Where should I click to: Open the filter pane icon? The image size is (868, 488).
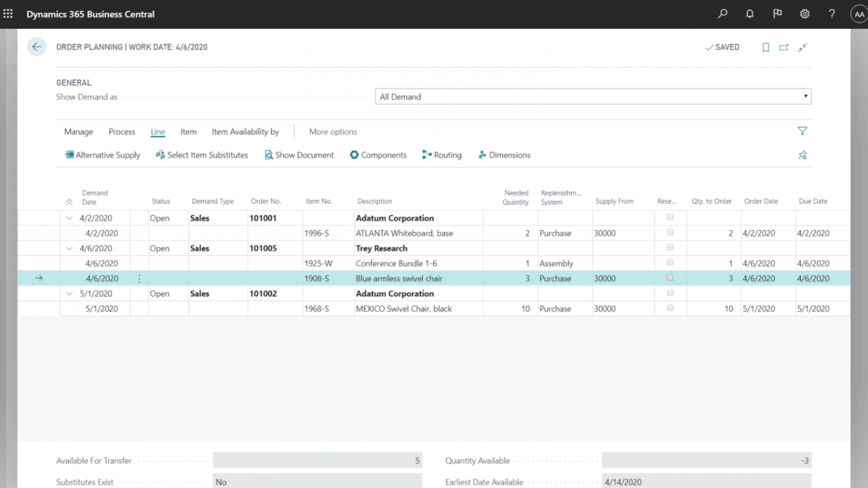802,131
